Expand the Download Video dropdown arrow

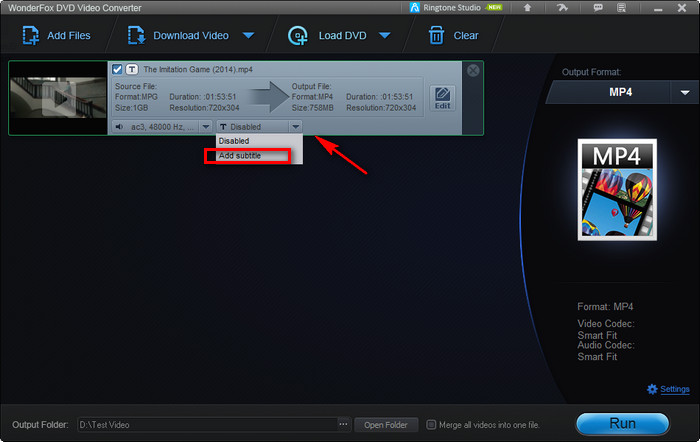[x=249, y=35]
